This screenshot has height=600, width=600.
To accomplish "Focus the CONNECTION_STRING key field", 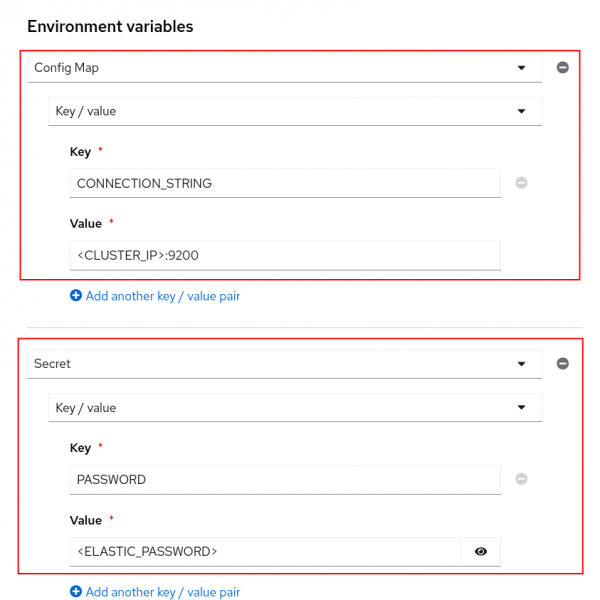I will (x=285, y=183).
